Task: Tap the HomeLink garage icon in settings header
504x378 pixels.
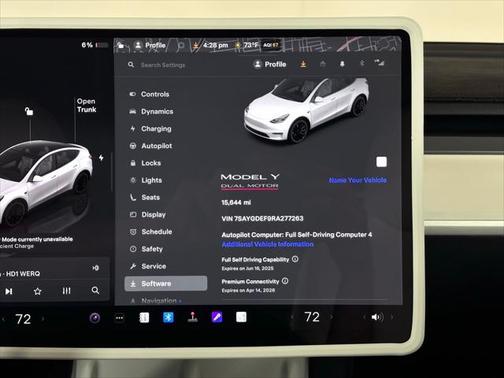Action: pyautogui.click(x=323, y=64)
